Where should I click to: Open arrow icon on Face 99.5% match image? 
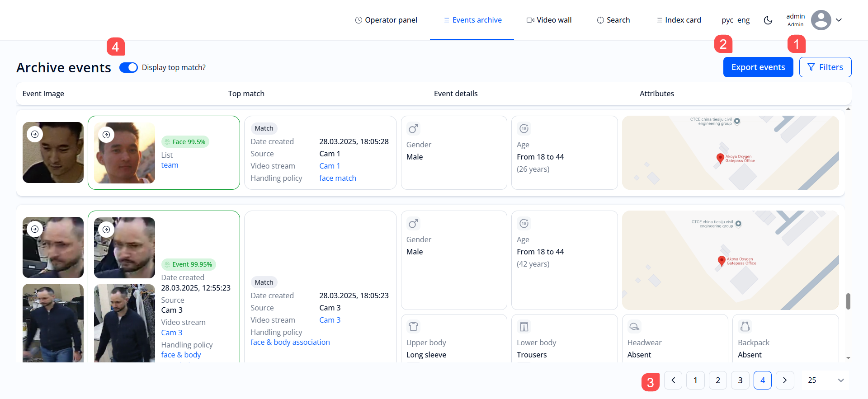[x=106, y=135]
